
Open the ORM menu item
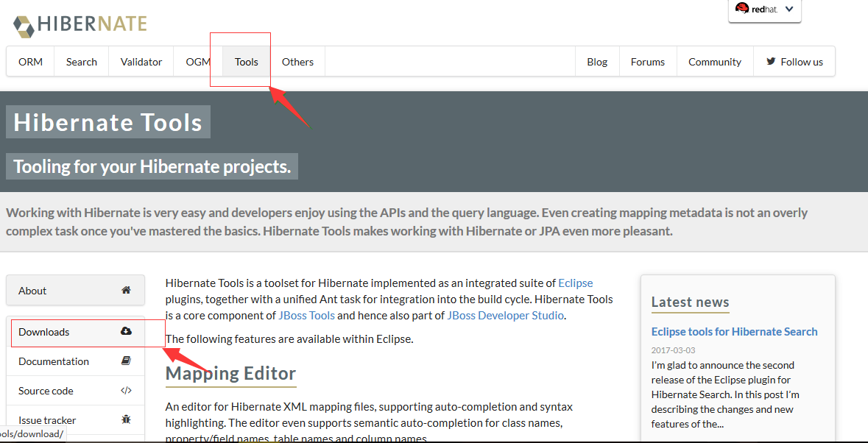pyautogui.click(x=30, y=61)
